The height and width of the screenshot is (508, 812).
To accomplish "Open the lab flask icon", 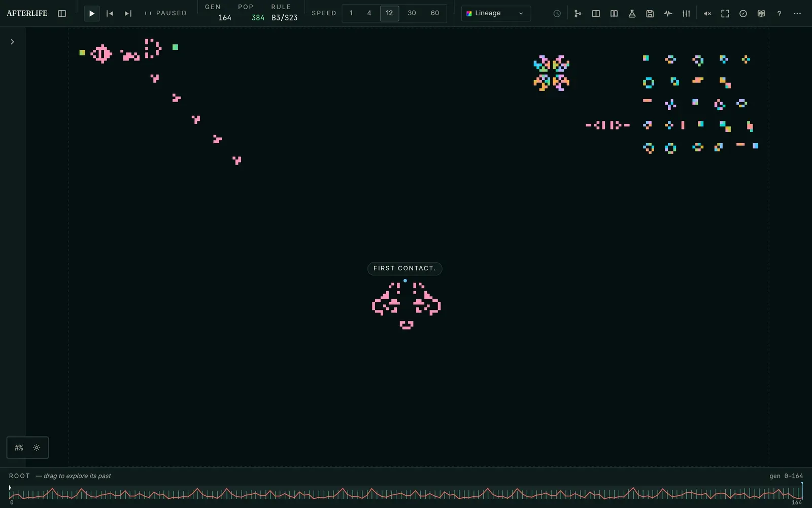I will point(632,14).
